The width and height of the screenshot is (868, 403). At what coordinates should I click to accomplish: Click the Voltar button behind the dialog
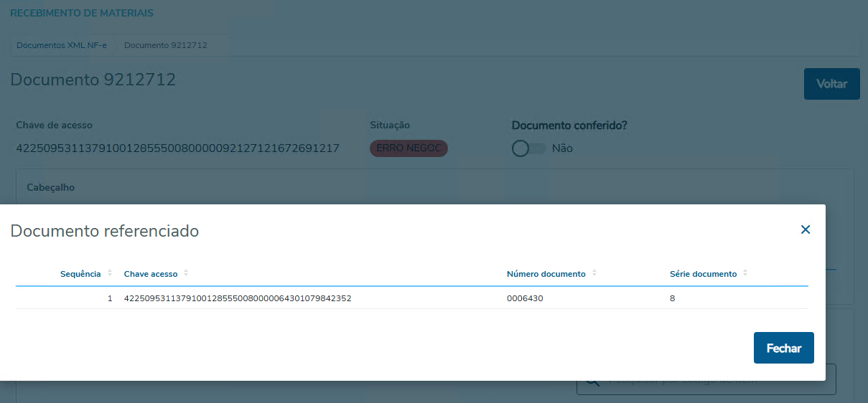[x=832, y=84]
